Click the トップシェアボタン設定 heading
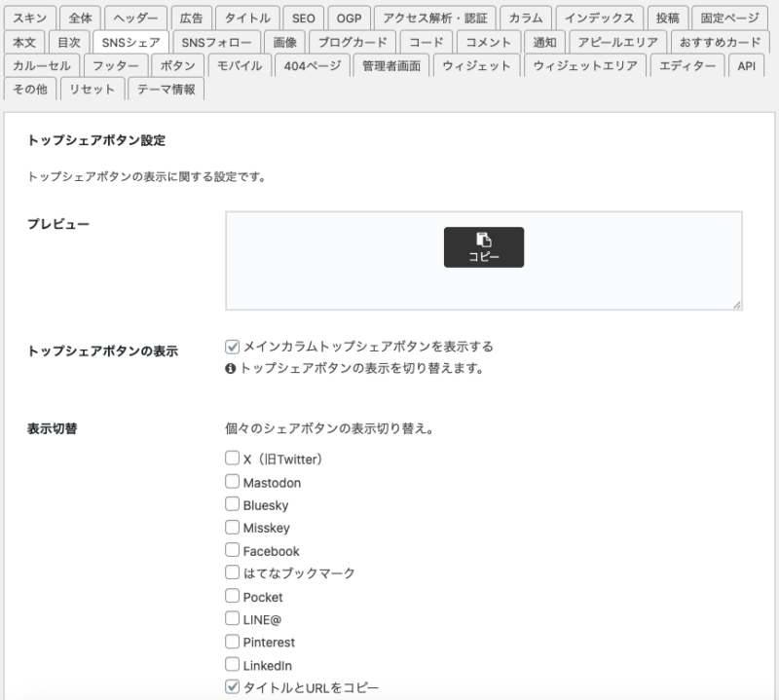779x700 pixels. click(96, 140)
